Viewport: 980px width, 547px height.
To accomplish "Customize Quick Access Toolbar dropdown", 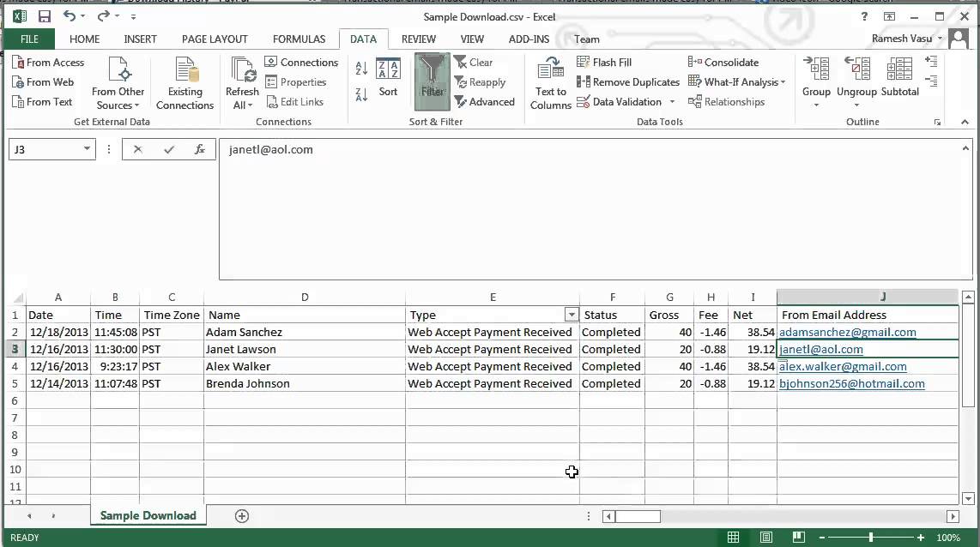I will [133, 17].
